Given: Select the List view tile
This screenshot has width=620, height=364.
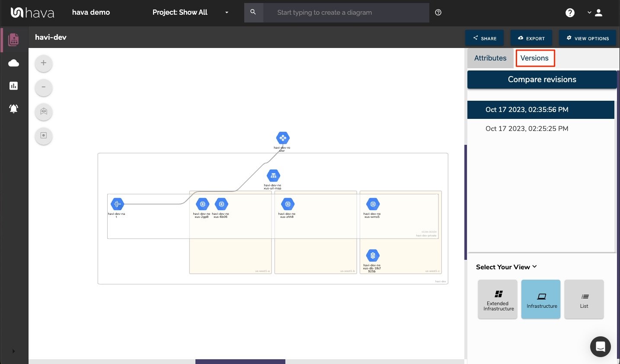Looking at the screenshot, I should click(584, 299).
